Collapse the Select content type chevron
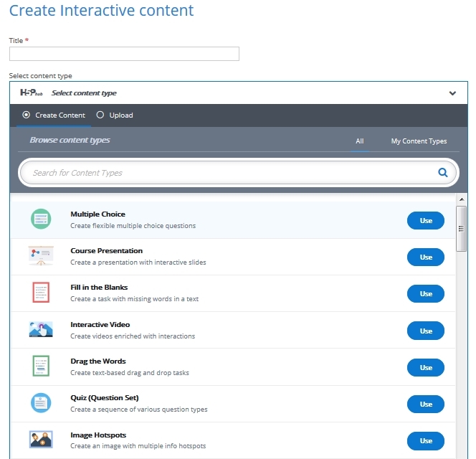This screenshot has width=476, height=459. 452,93
